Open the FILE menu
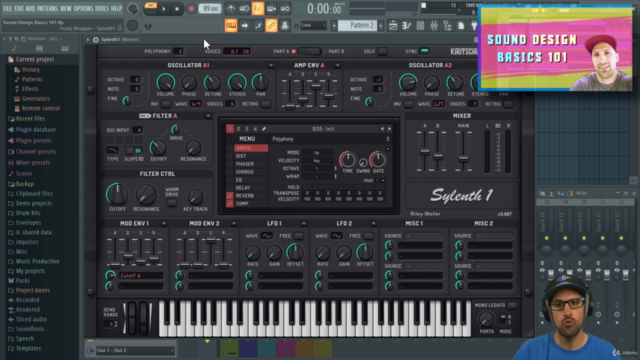Screen dimensions: 640x360 (x=8, y=9)
